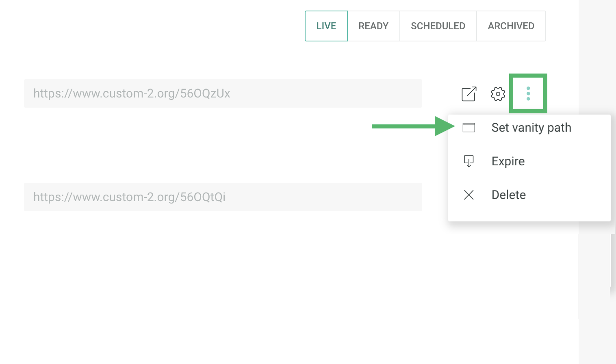
Task: Click the three-dot more options icon
Action: click(528, 93)
